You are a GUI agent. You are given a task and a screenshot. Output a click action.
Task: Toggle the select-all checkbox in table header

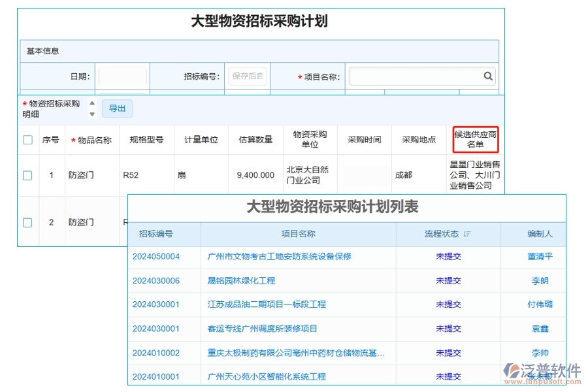[x=27, y=140]
